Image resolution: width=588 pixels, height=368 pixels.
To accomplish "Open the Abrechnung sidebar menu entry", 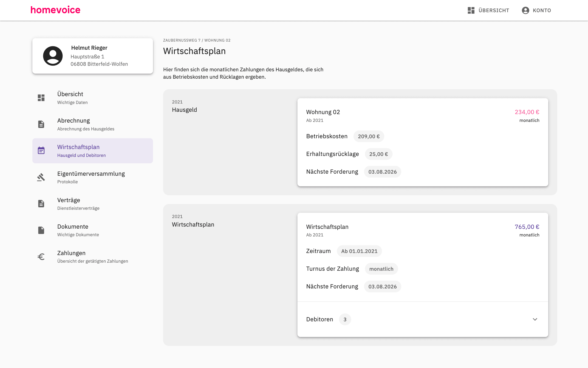I will tap(93, 124).
